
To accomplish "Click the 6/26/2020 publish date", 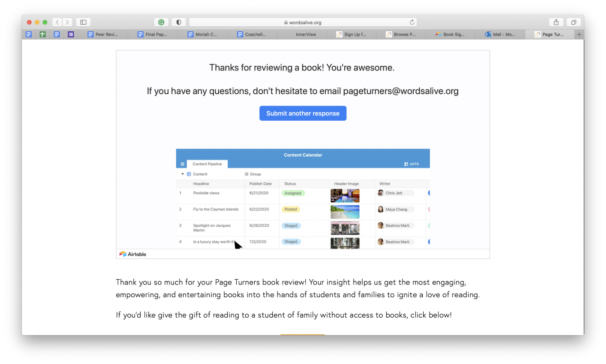I will (x=259, y=225).
